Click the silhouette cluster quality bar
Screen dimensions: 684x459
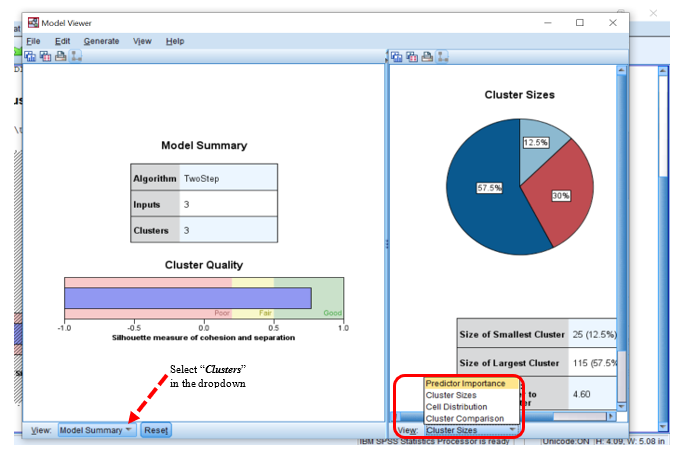(188, 298)
